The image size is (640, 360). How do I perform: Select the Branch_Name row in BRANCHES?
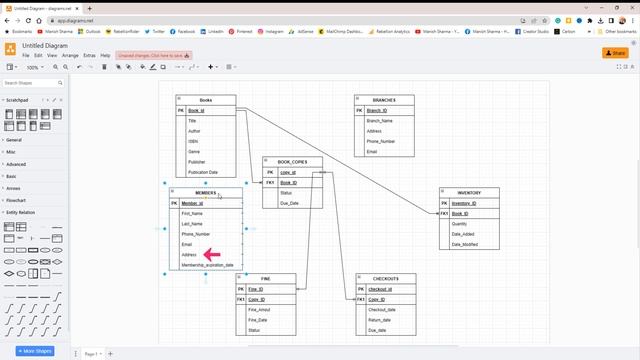point(384,121)
